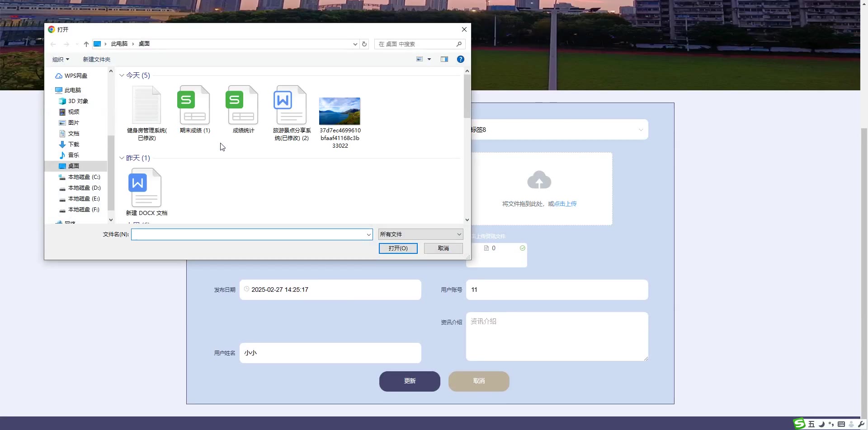Viewport: 868px width, 430px height.
Task: Click the 打开(O) button
Action: (398, 248)
